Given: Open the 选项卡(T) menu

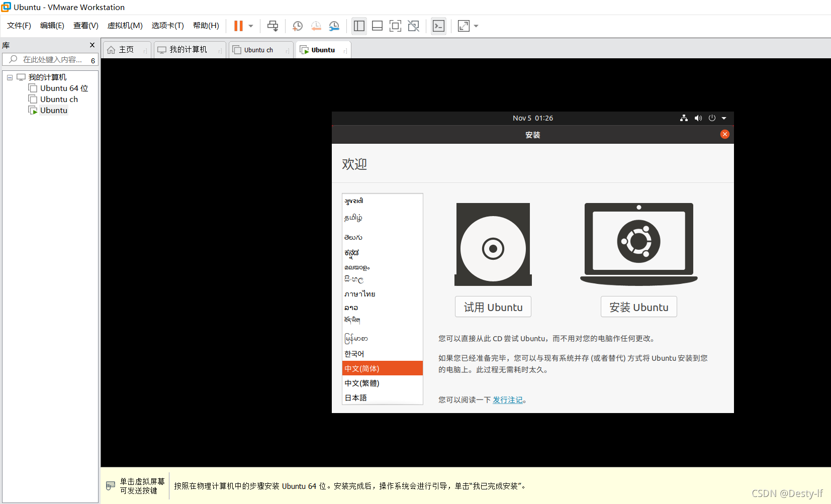Looking at the screenshot, I should click(168, 26).
